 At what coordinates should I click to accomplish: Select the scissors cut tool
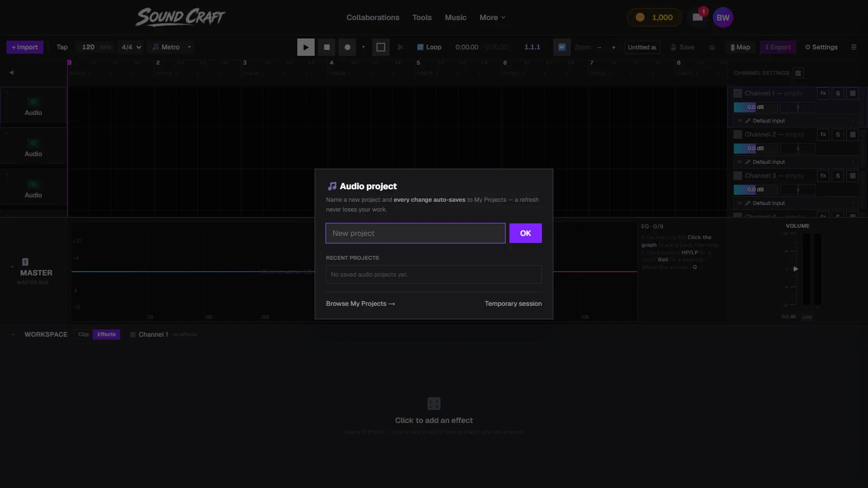pos(400,47)
